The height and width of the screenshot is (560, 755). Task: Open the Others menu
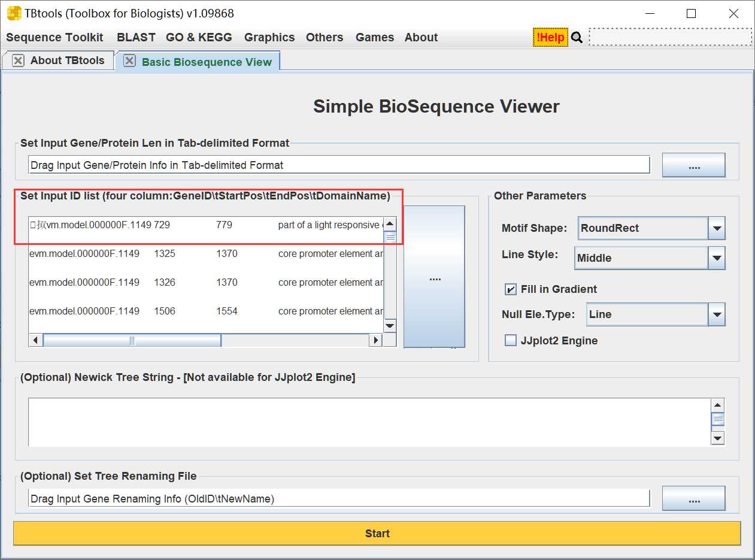[x=325, y=37]
